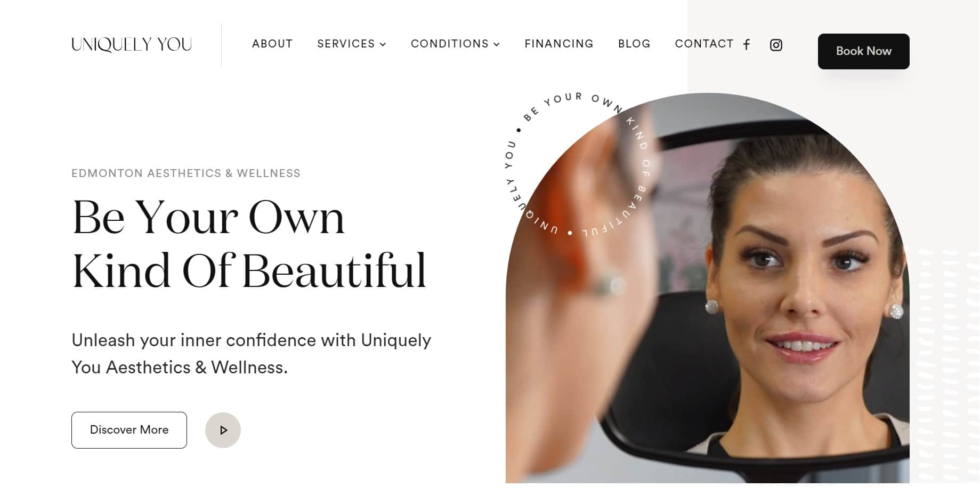Screen dimensions: 980x495
Task: Select the Services menu label
Action: coord(346,44)
